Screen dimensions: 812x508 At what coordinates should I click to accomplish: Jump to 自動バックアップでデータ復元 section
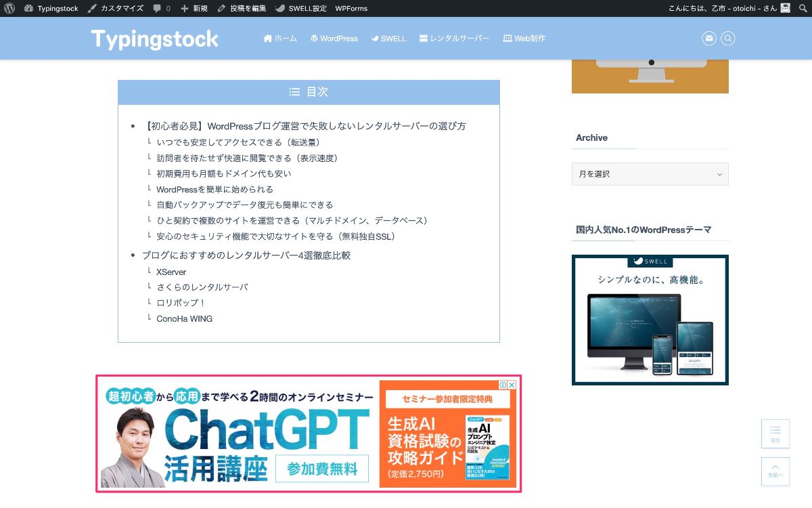[x=245, y=205]
